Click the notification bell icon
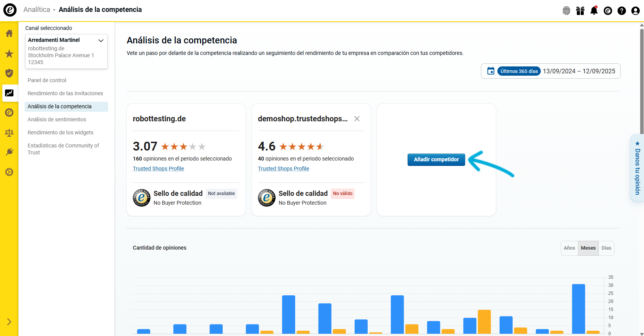Screen dimensions: 644x336 [x=594, y=11]
